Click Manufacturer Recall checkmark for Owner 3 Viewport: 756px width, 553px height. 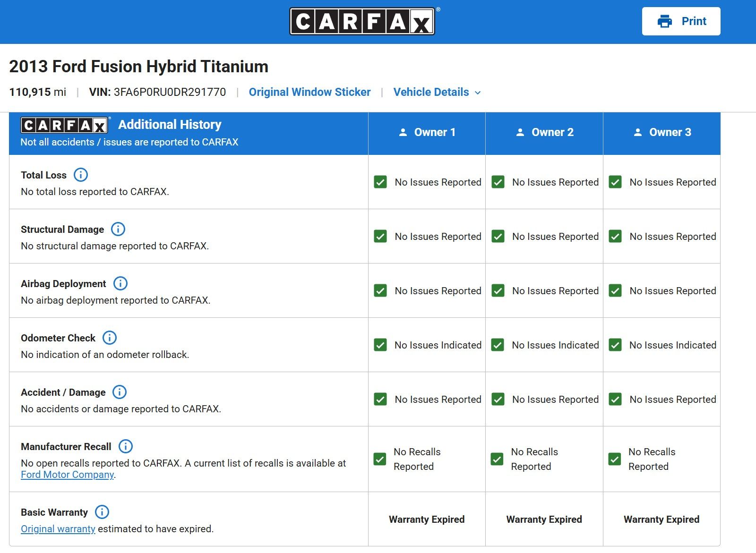point(615,459)
